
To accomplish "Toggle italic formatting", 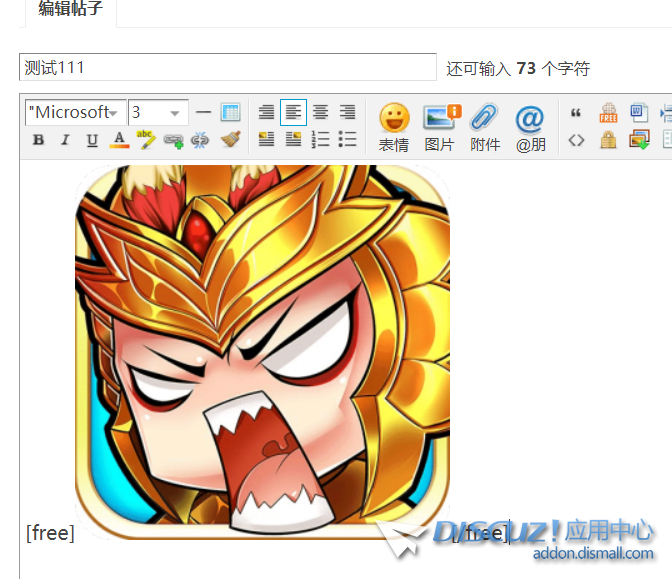I will coord(65,140).
